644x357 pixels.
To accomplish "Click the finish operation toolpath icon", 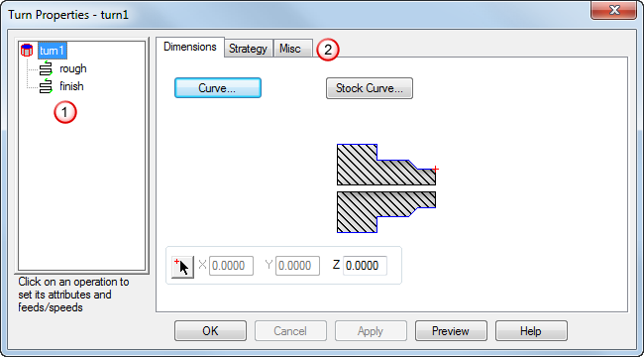I will pos(46,86).
